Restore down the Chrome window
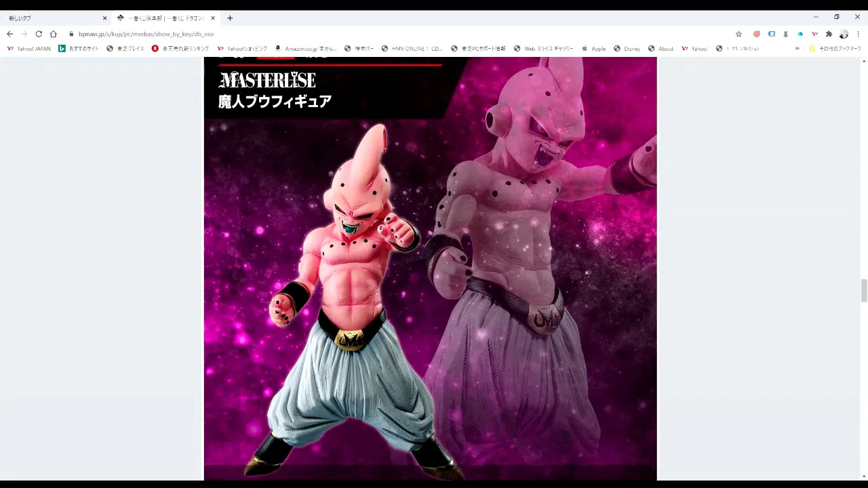 pos(837,18)
